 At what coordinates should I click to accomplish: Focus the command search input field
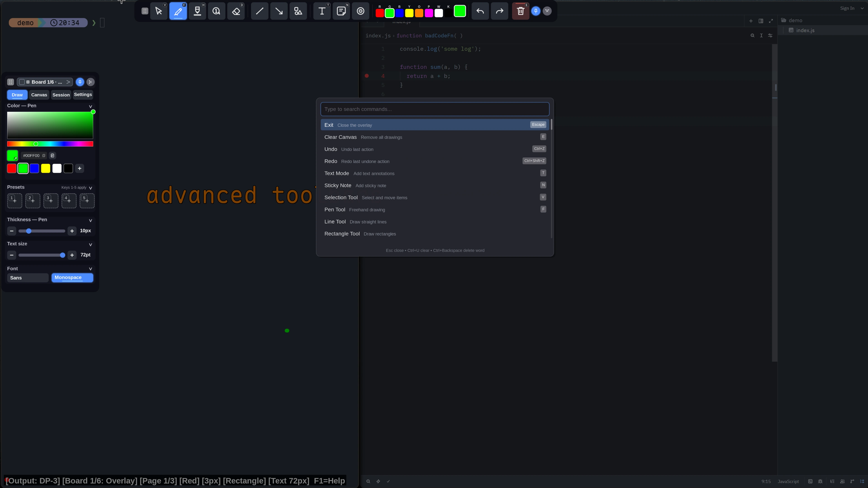coord(435,109)
